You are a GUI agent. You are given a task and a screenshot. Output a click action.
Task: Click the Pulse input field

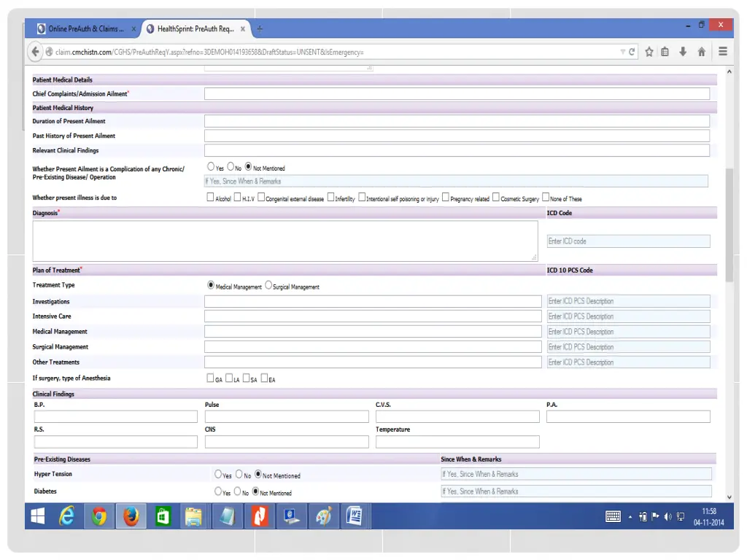(x=287, y=416)
